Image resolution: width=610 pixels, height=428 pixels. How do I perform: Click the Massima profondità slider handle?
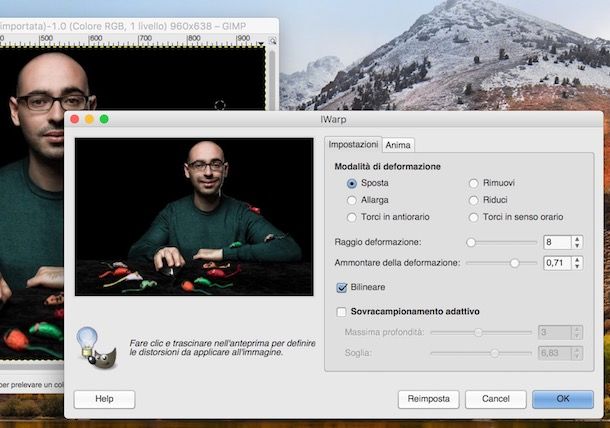click(479, 332)
